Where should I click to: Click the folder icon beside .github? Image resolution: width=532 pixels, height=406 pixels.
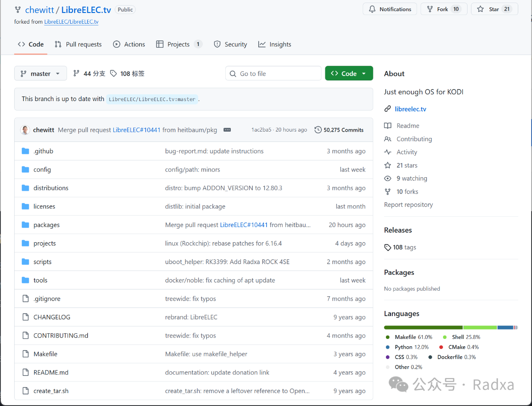pos(25,151)
